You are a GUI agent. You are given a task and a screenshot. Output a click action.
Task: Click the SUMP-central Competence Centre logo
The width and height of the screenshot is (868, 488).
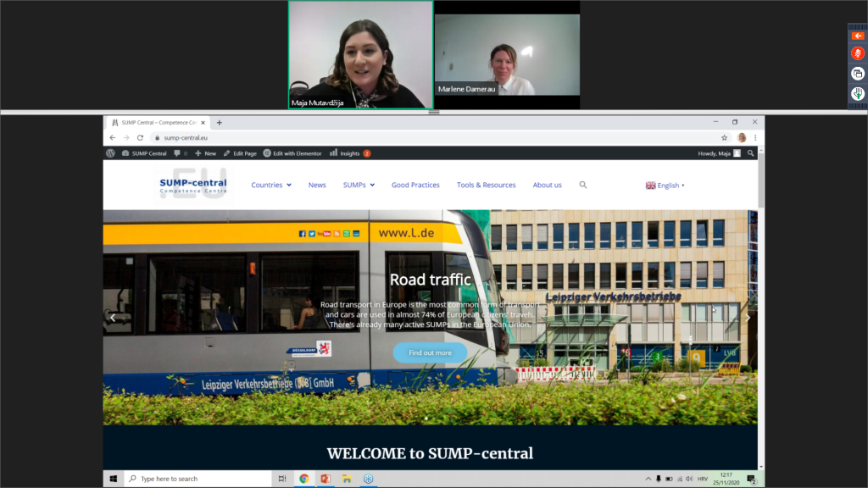(193, 186)
